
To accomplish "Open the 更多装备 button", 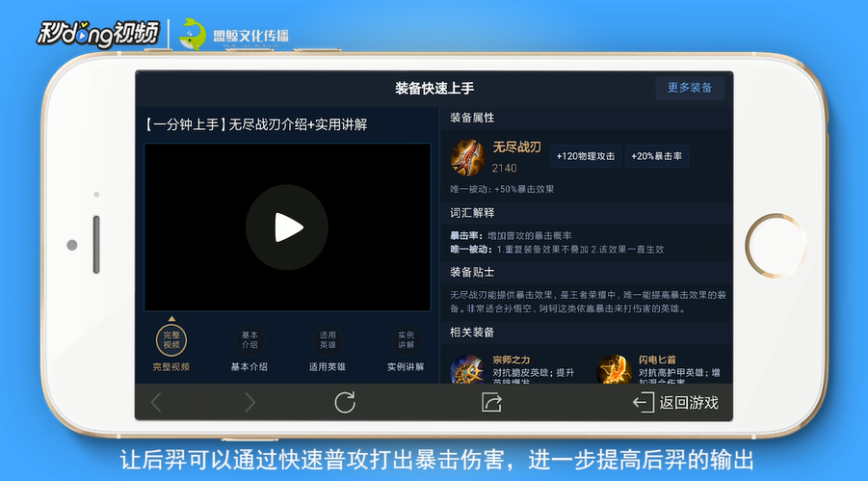I will coord(690,88).
